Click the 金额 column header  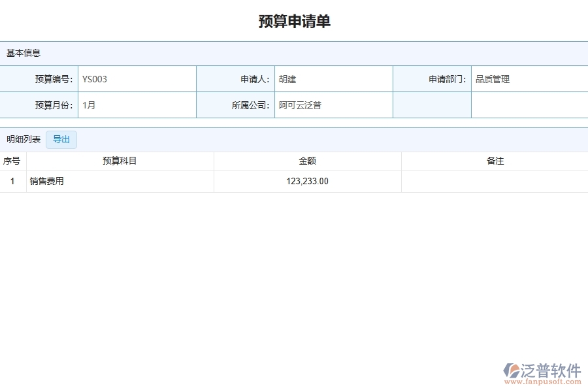[x=308, y=160]
